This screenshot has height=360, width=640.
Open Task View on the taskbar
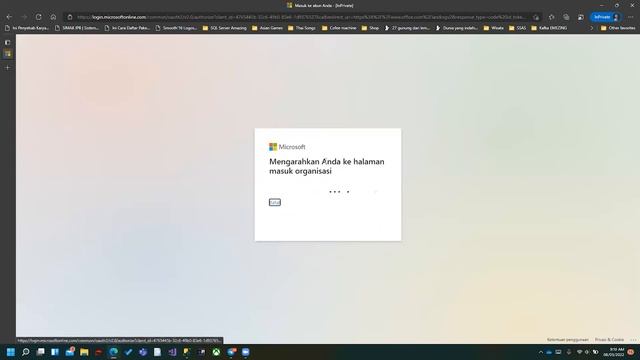40,352
